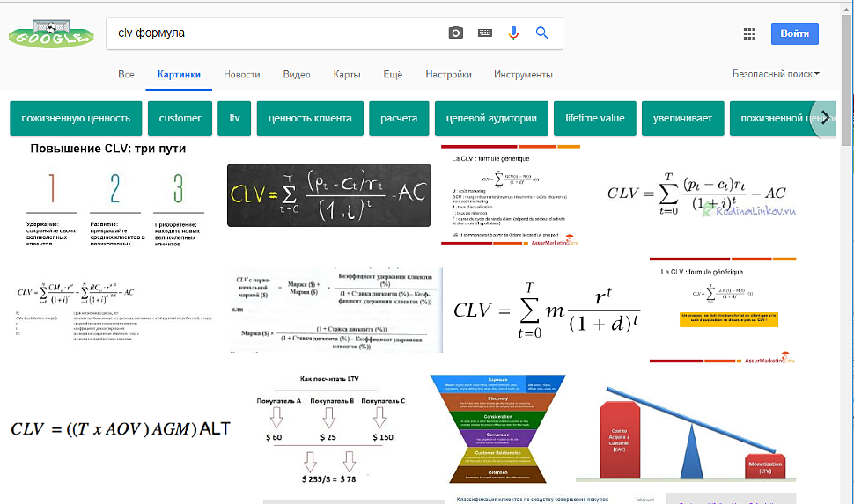Open 'Как посчитать LTV' image
The image size is (854, 504).
(x=330, y=429)
